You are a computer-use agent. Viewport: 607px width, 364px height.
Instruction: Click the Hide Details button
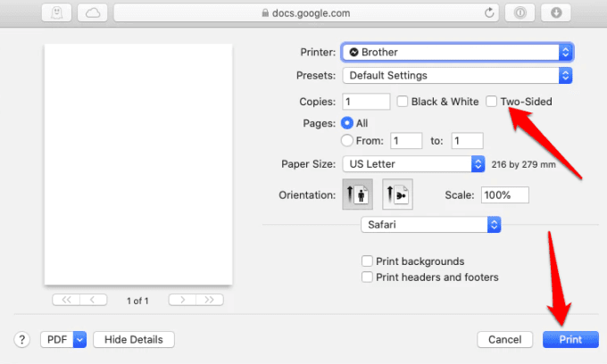tap(133, 339)
